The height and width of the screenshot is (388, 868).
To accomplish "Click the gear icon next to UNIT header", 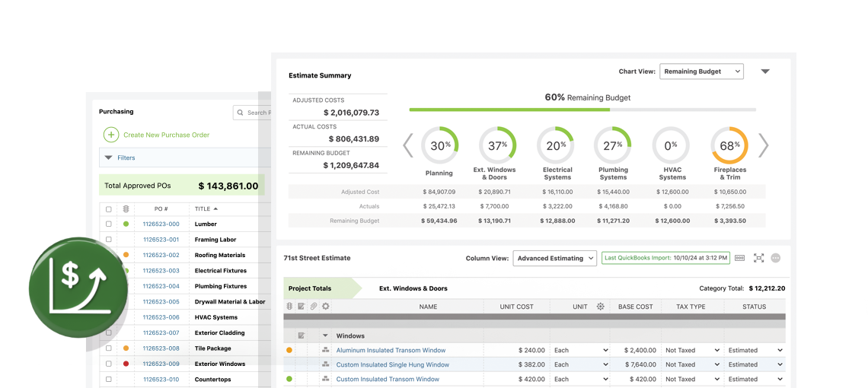I will point(601,306).
